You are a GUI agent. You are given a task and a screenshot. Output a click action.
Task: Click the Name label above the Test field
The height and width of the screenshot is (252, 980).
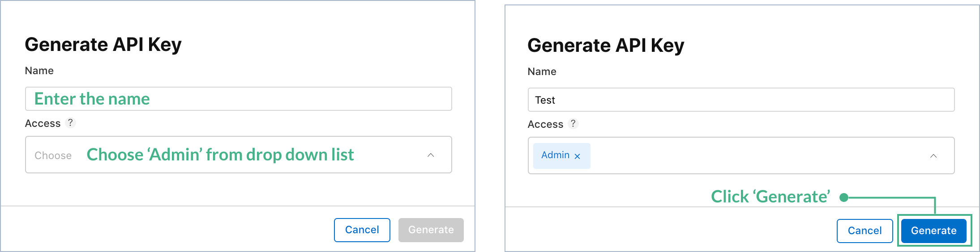(542, 71)
